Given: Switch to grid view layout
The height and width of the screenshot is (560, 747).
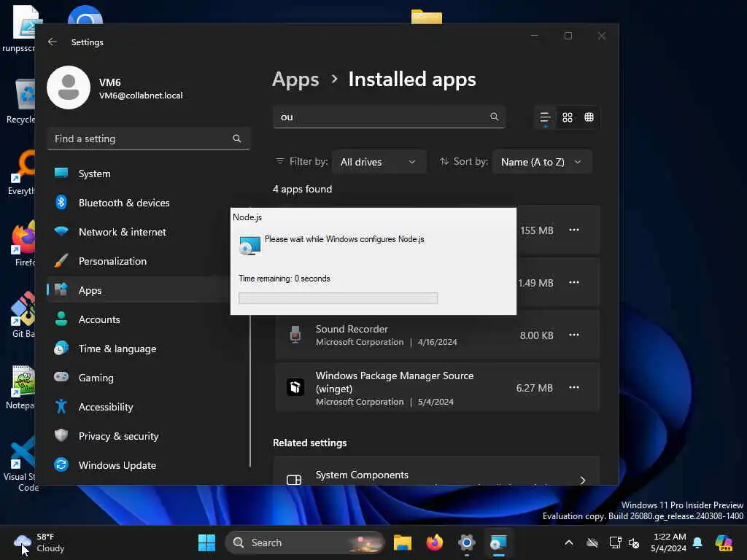Looking at the screenshot, I should 568,117.
